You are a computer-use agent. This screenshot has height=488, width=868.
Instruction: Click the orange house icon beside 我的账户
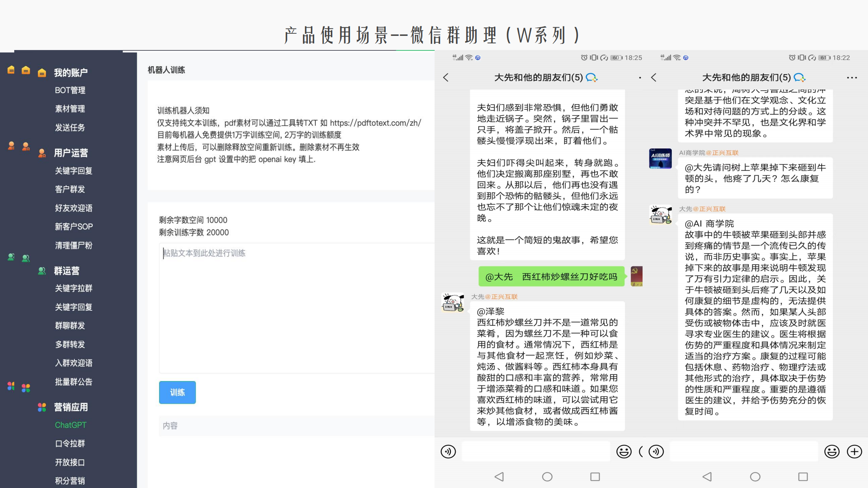42,73
